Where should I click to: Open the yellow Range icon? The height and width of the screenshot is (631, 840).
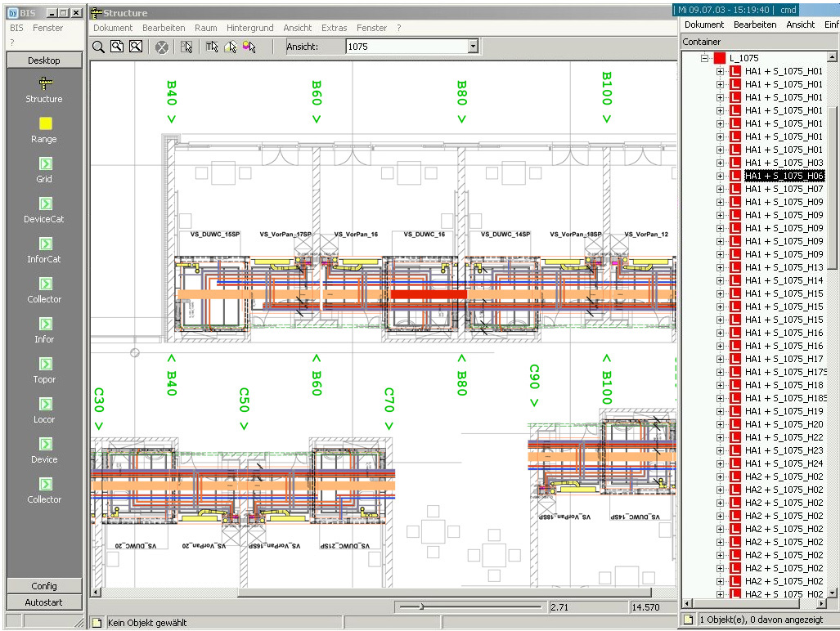coord(45,123)
